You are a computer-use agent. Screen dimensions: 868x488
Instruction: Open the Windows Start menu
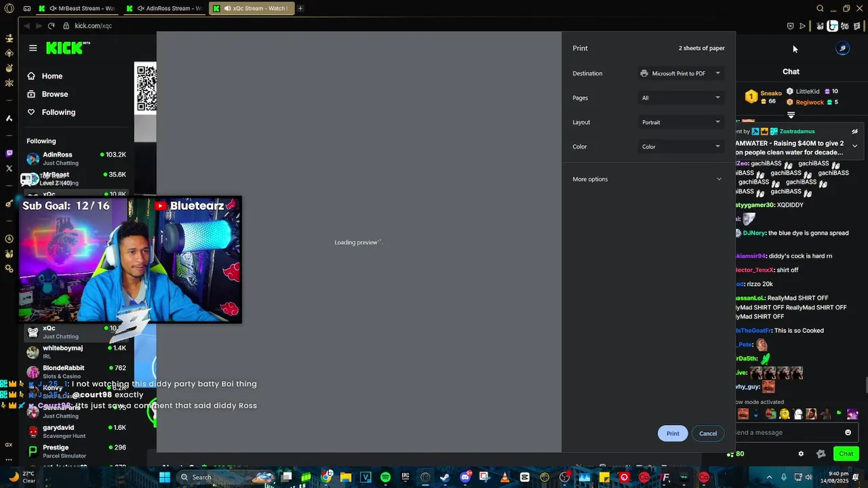pos(164,477)
